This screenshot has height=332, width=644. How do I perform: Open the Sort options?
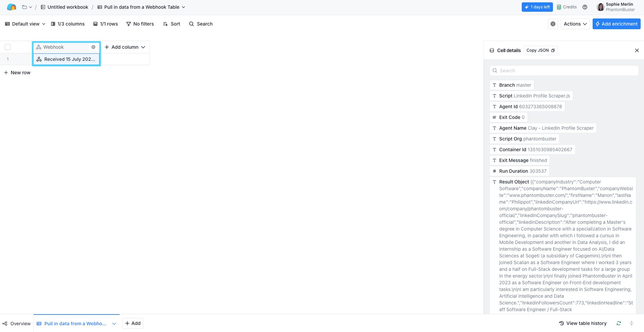(171, 24)
